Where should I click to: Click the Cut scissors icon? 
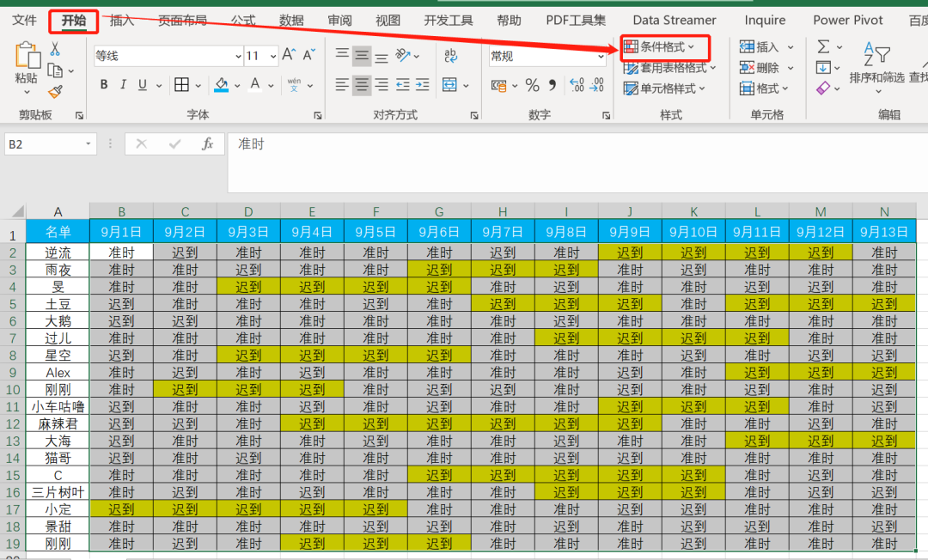pyautogui.click(x=55, y=49)
